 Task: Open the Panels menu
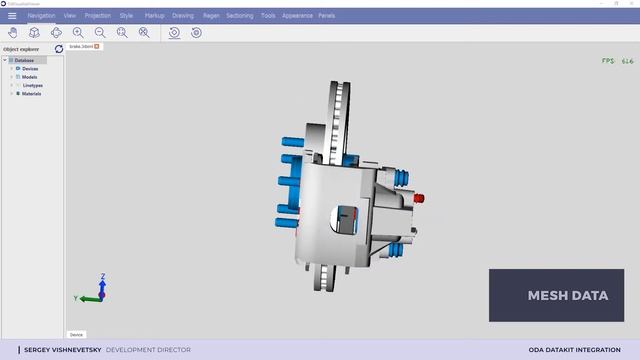[327, 16]
